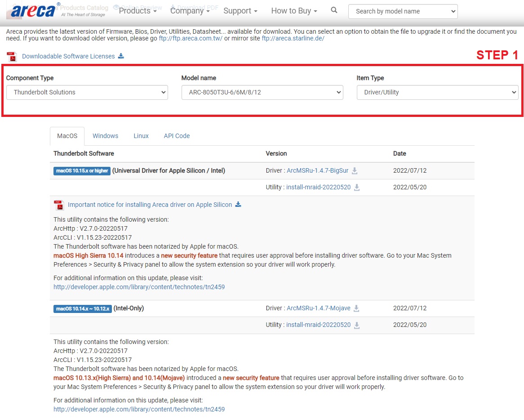Click PDF icon beside Apple Silicon notice
524x420 pixels.
coord(59,205)
